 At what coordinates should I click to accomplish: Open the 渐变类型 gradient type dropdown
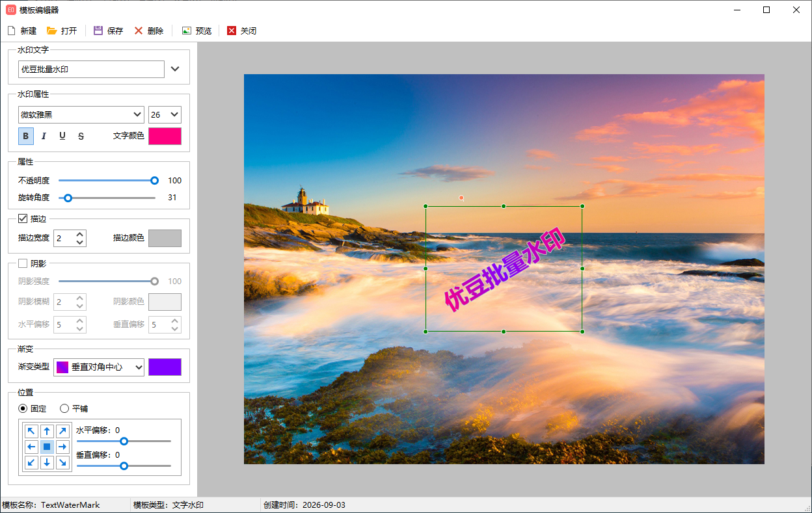[99, 367]
